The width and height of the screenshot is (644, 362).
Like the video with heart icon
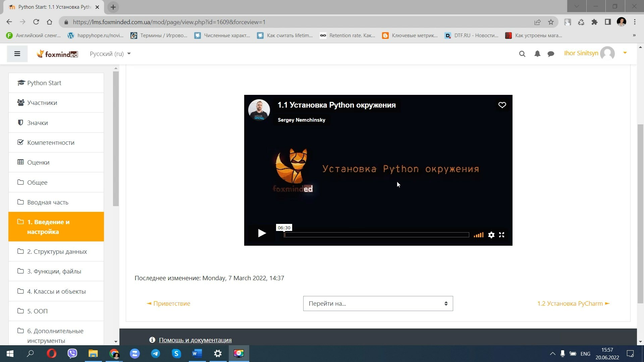502,105
